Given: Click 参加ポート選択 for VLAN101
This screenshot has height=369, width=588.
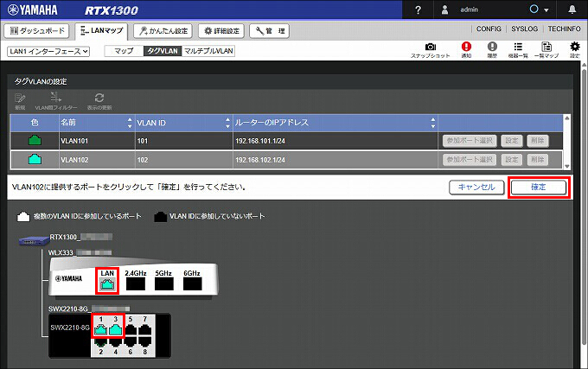Looking at the screenshot, I should [470, 141].
